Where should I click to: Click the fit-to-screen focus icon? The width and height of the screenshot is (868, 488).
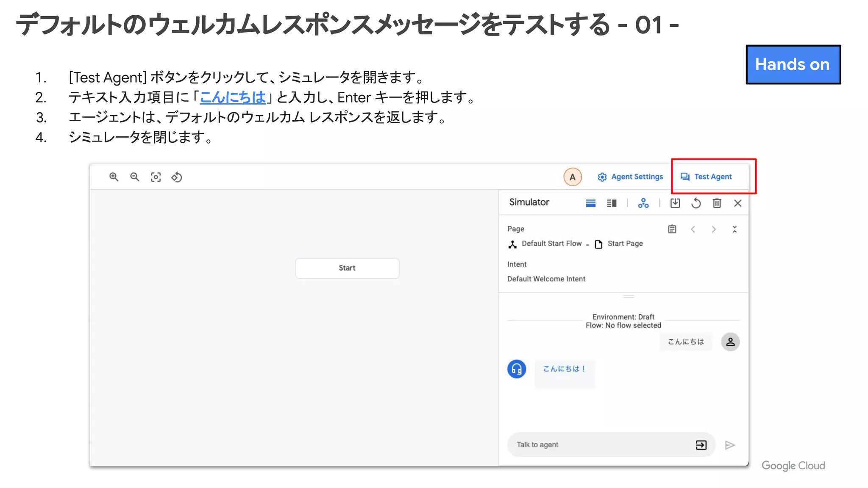point(156,177)
